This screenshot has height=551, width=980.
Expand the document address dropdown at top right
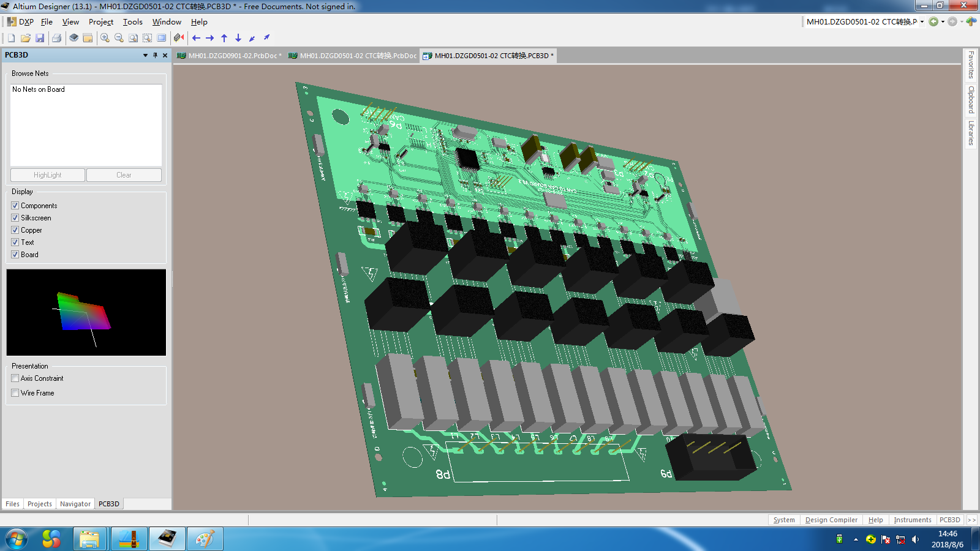(x=922, y=22)
